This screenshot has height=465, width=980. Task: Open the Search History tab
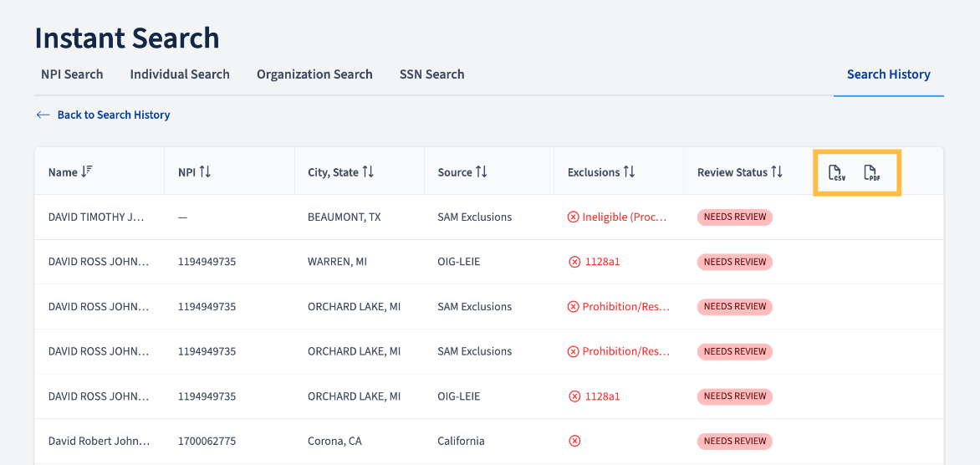889,74
